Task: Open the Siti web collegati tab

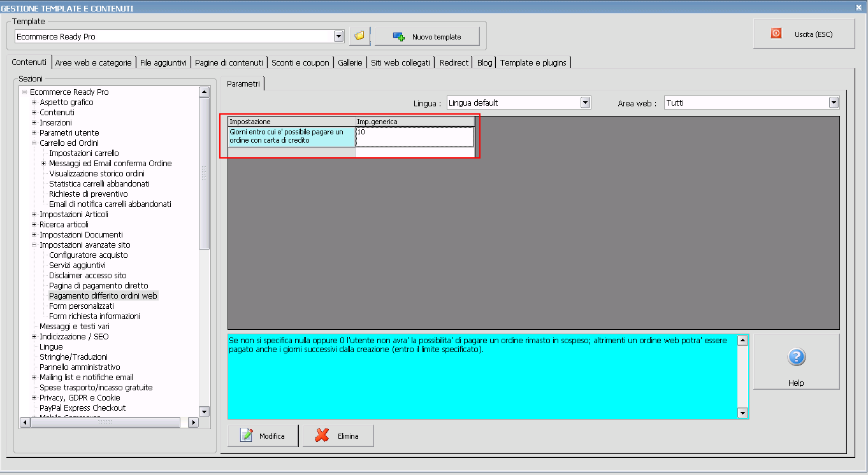Action: click(x=401, y=62)
